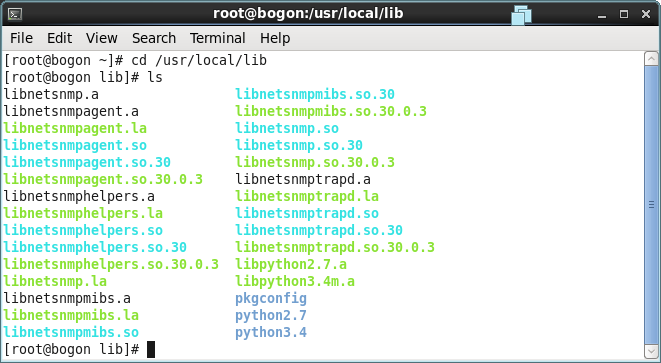661x363 pixels.
Task: Click the libnetsnmpagent.la entry
Action: 75,129
